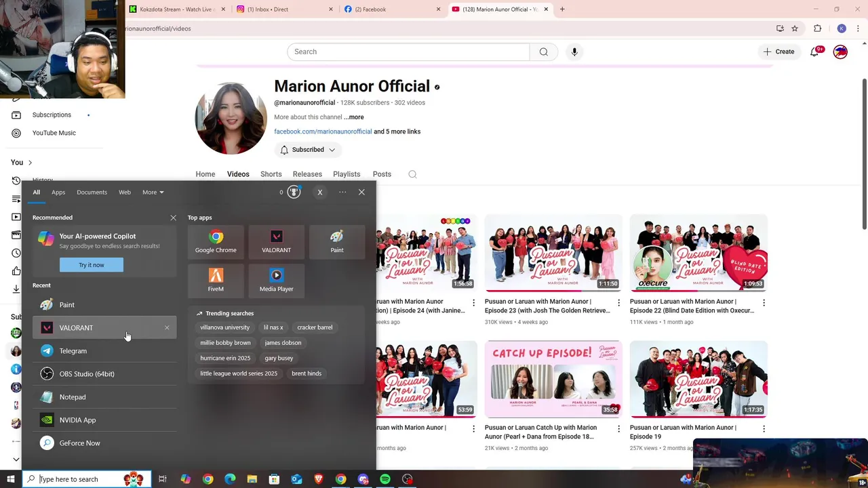868x488 pixels.
Task: Search trending lil nas x
Action: pos(273,327)
